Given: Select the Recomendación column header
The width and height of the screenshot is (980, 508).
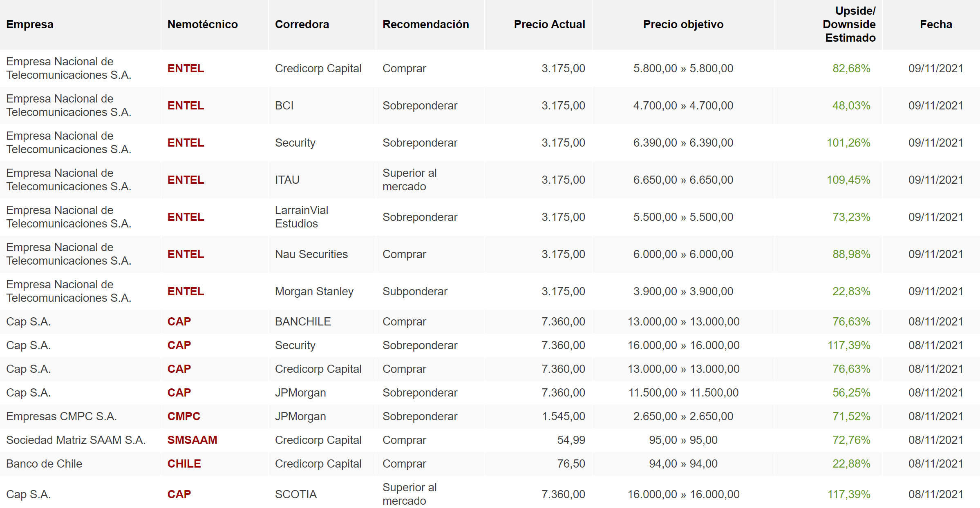Looking at the screenshot, I should click(x=425, y=25).
